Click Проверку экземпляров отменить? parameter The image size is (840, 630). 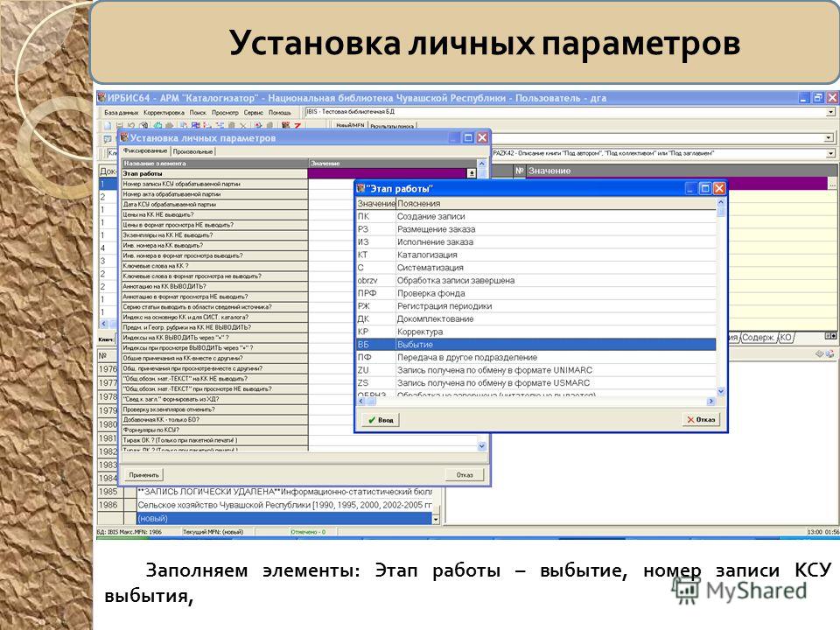(215, 409)
